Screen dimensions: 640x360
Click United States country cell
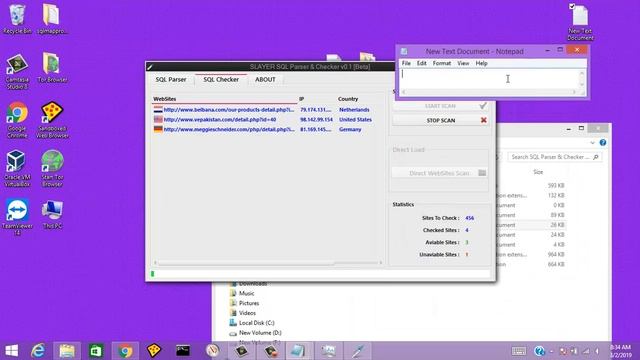pyautogui.click(x=355, y=120)
